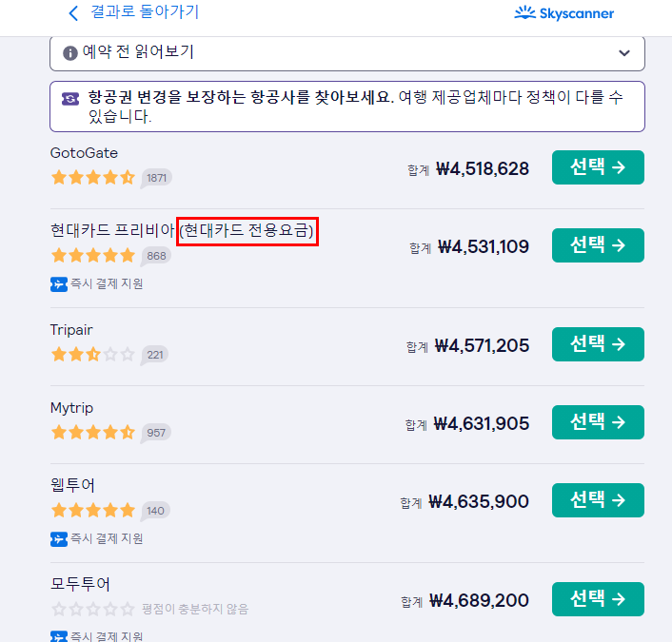
Task: Click GotoGate review count bubble 1871
Action: pyautogui.click(x=156, y=178)
